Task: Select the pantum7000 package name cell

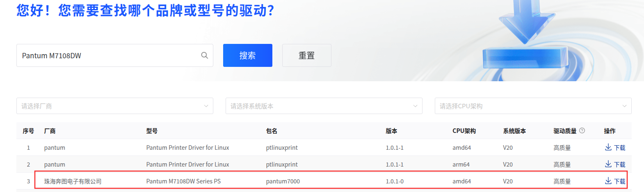Action: [x=283, y=181]
